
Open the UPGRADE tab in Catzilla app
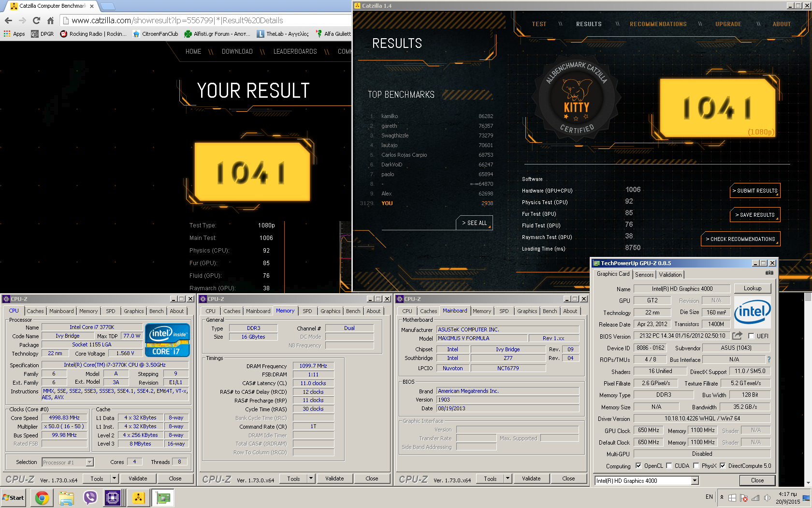[x=728, y=24]
